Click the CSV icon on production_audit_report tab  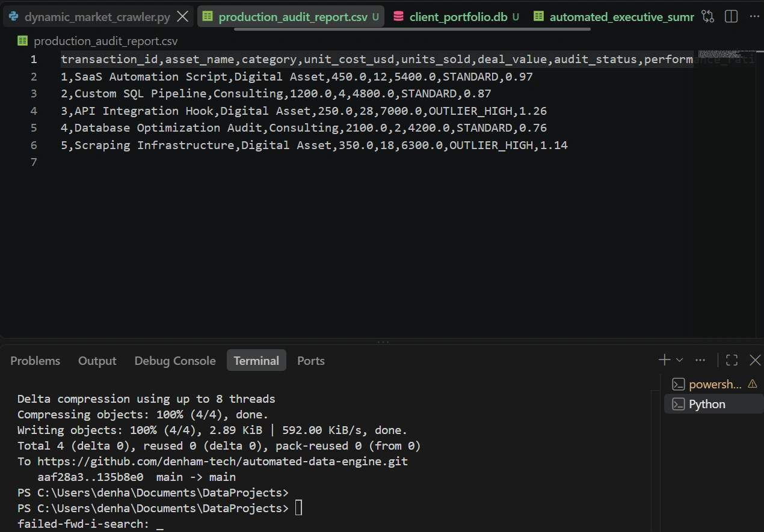[x=208, y=17]
